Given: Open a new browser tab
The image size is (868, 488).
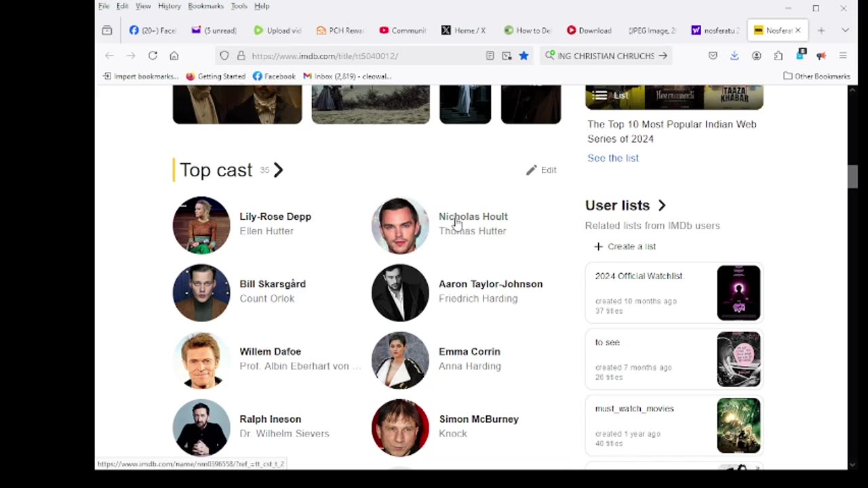Looking at the screenshot, I should [821, 30].
